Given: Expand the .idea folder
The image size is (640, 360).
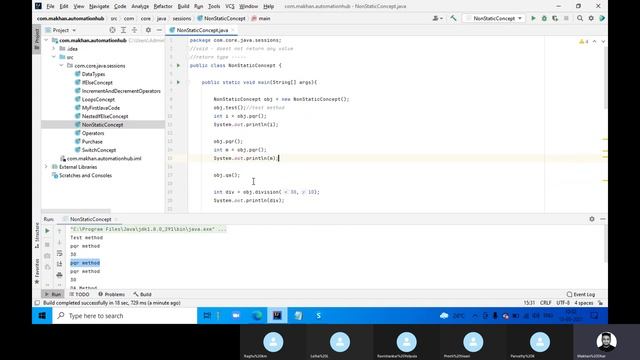Looking at the screenshot, I should [53, 49].
